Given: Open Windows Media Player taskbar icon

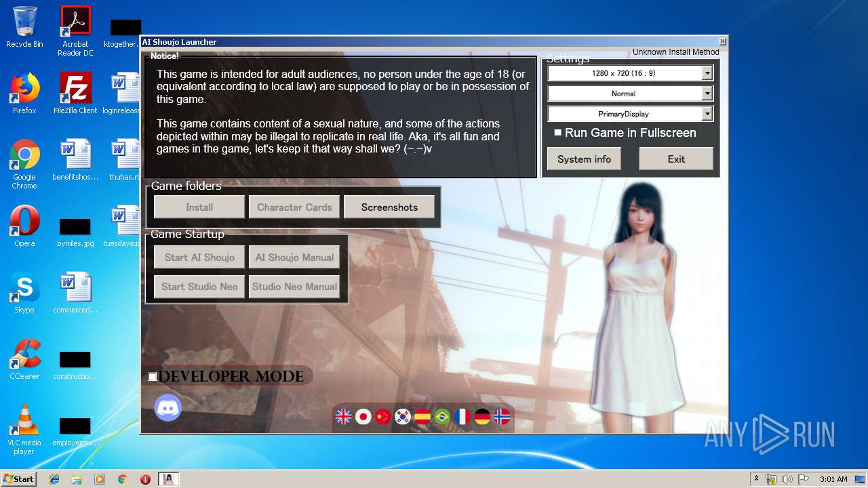Looking at the screenshot, I should coord(100,479).
